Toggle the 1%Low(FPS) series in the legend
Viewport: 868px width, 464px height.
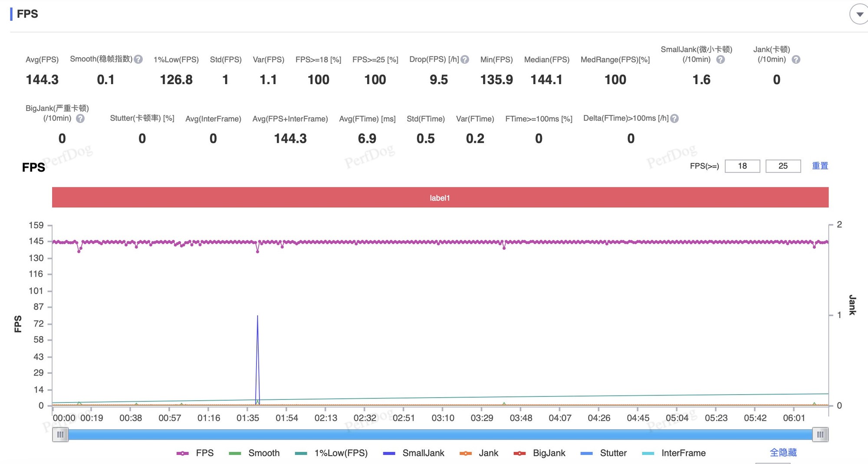point(331,453)
